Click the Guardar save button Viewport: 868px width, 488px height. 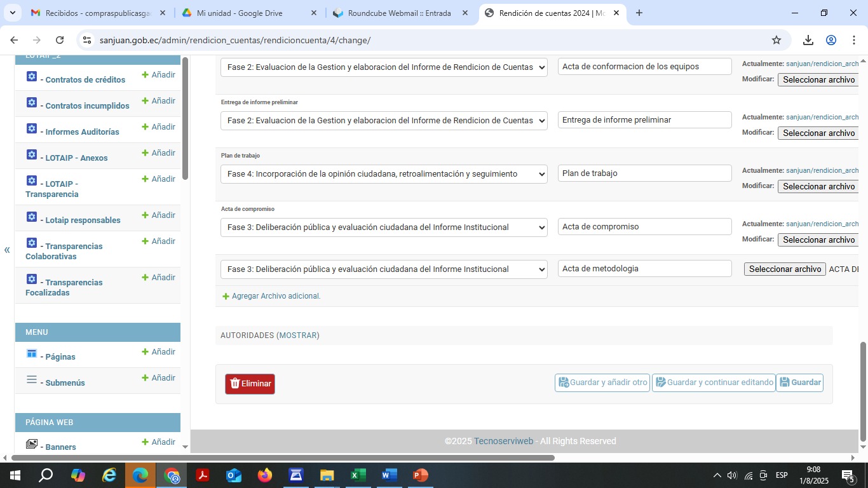tap(799, 383)
